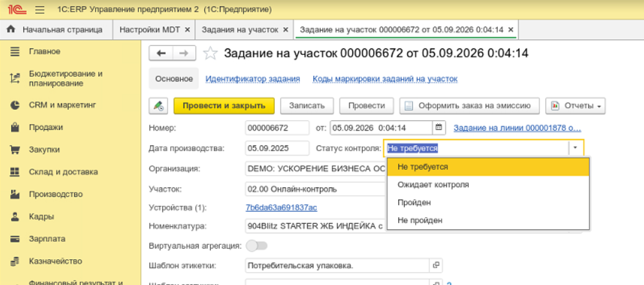The image size is (644, 285).
Task: Click the open icon next to Шаблон этикетки
Action: pyautogui.click(x=436, y=265)
